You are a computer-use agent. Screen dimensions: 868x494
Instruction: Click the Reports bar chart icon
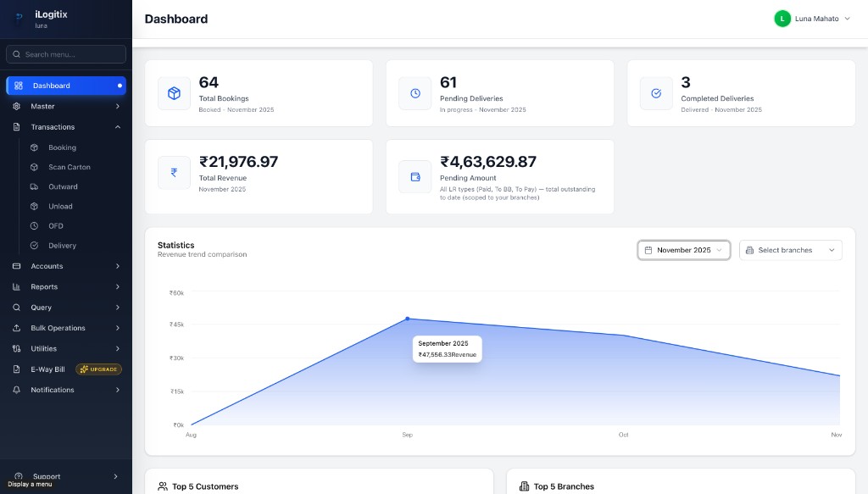click(17, 286)
